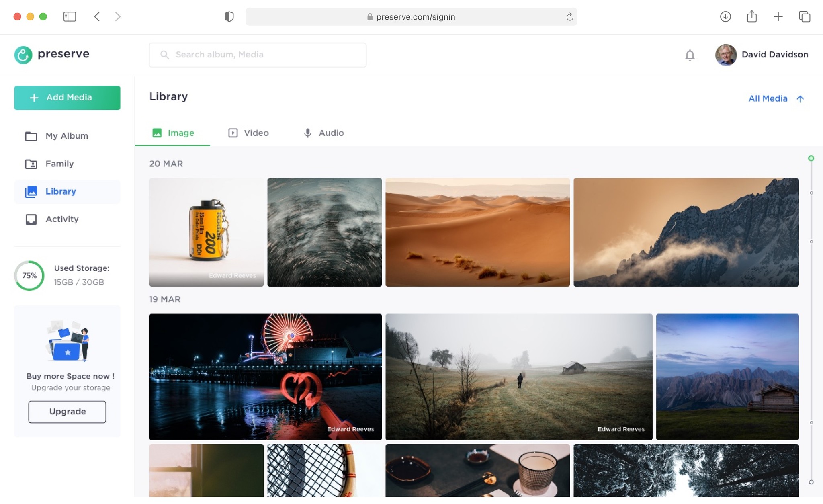Open My Album in sidebar

pos(66,136)
